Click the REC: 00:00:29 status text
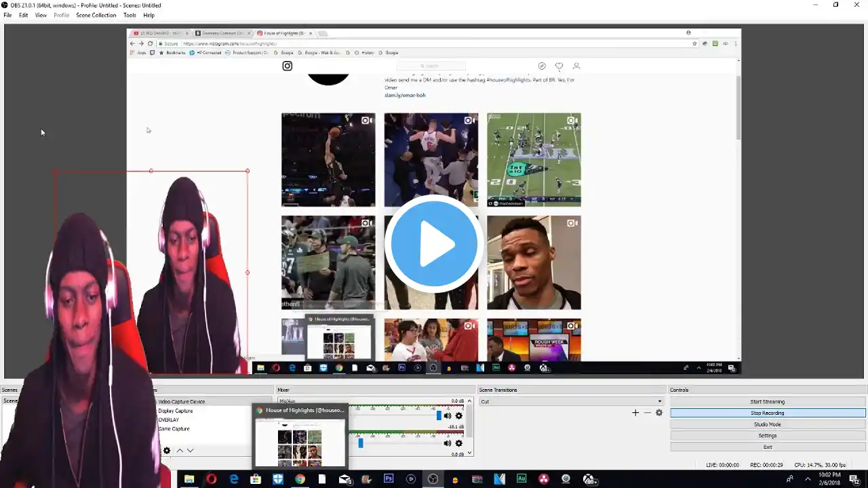The image size is (868, 488). [766, 465]
